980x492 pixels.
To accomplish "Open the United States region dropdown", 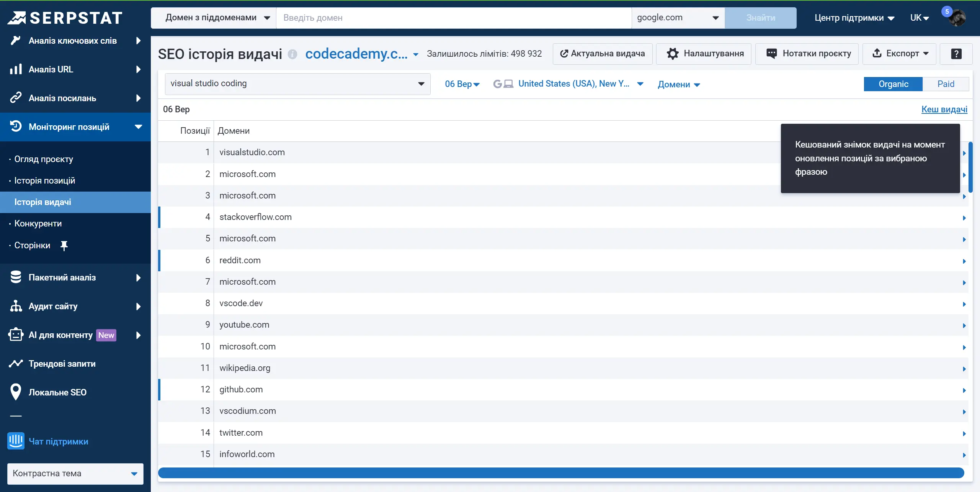I will tap(581, 84).
